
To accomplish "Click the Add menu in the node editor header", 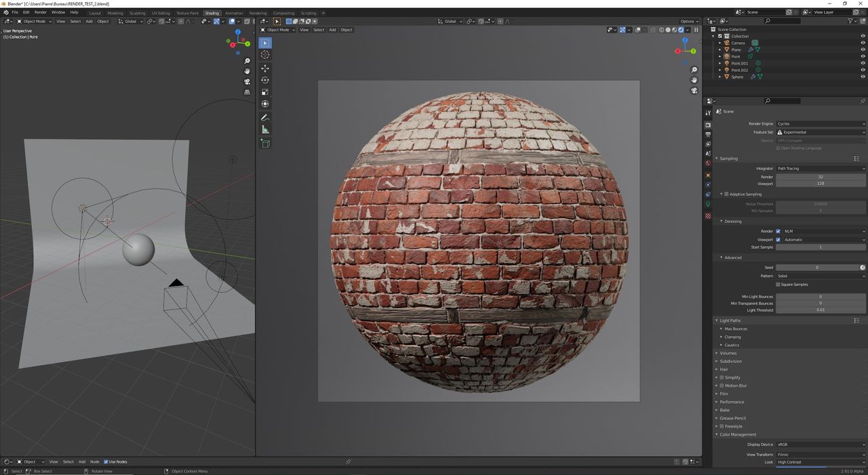I will point(82,461).
